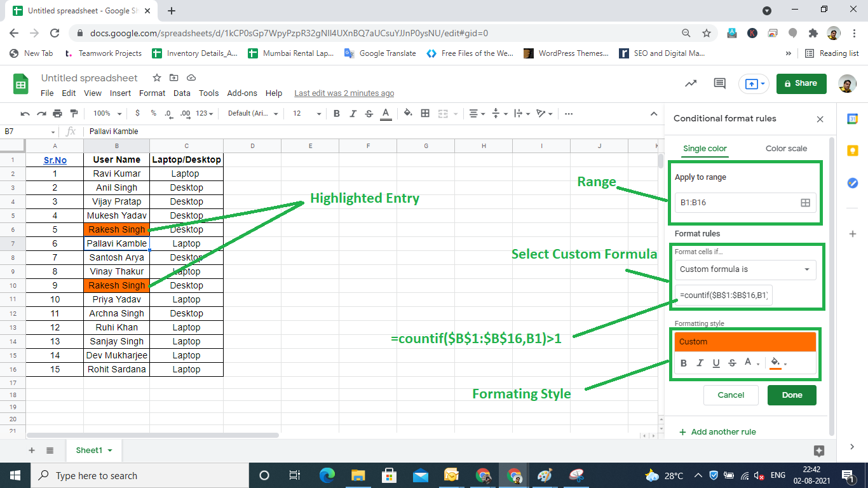Open the Explore icon at bottom right
The image size is (868, 488).
click(819, 451)
